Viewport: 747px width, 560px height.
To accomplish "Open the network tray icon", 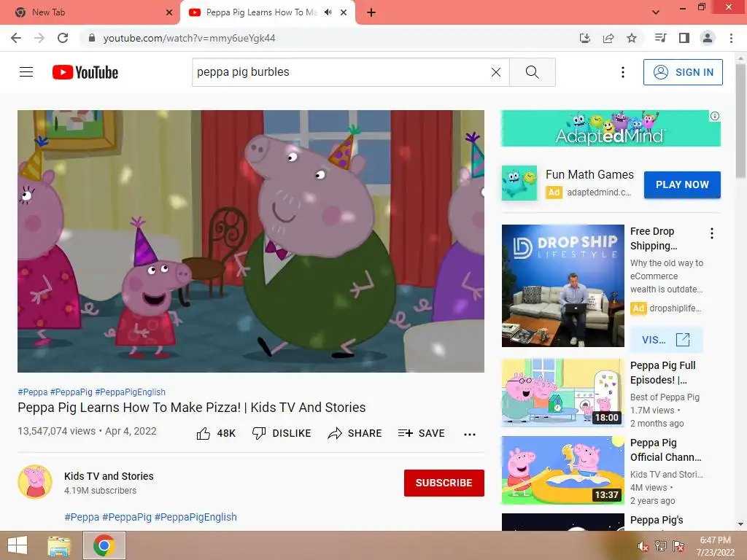I will (x=661, y=546).
